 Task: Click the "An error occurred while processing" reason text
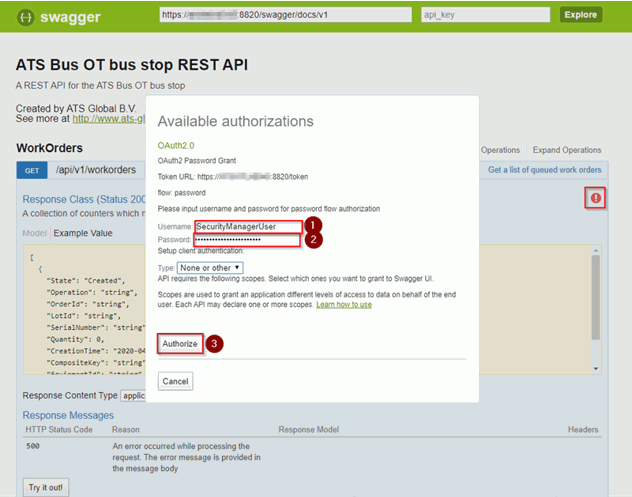(186, 457)
